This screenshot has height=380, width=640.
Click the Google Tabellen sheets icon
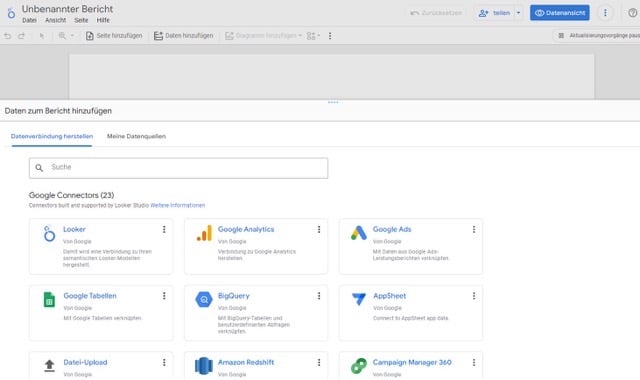coord(49,300)
